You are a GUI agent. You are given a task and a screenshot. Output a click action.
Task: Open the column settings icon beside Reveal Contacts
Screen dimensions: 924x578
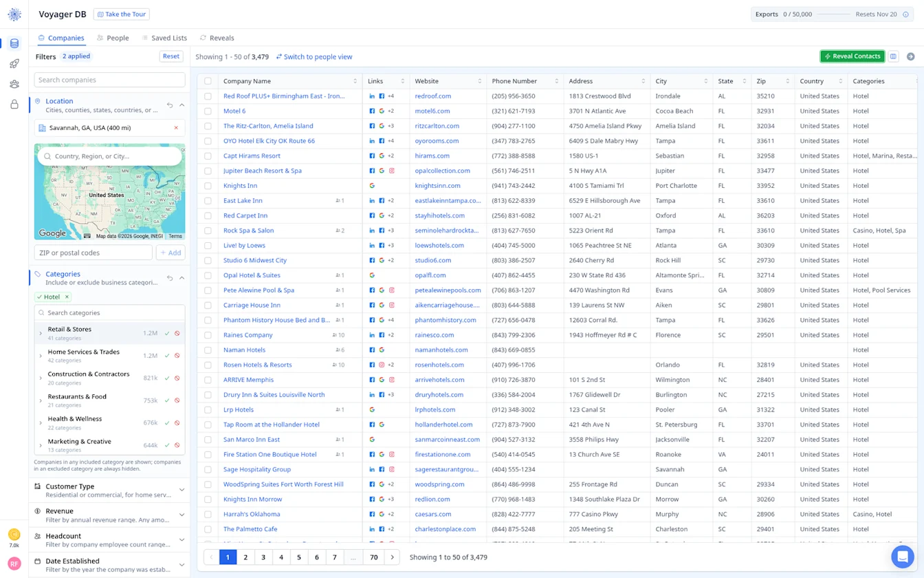click(x=893, y=56)
